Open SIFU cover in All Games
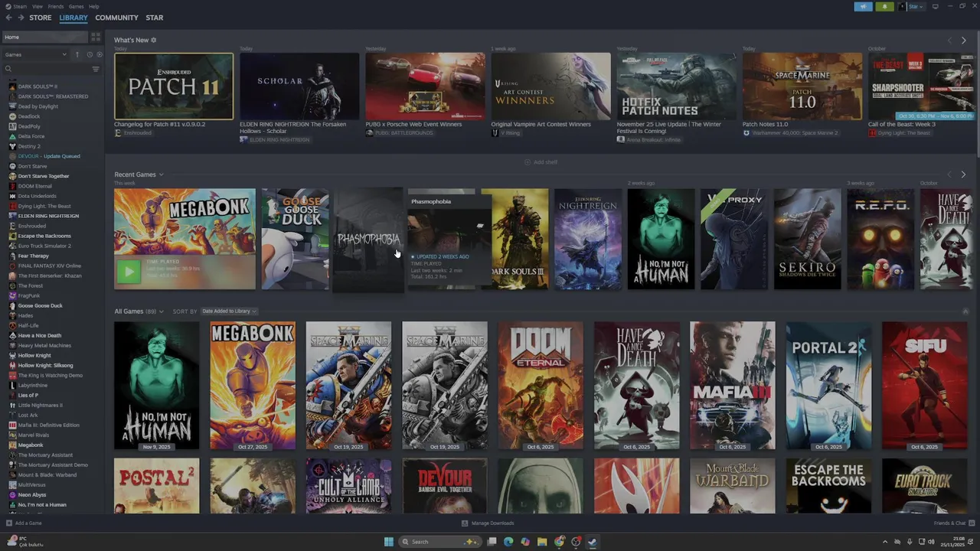This screenshot has width=980, height=551. tap(924, 386)
